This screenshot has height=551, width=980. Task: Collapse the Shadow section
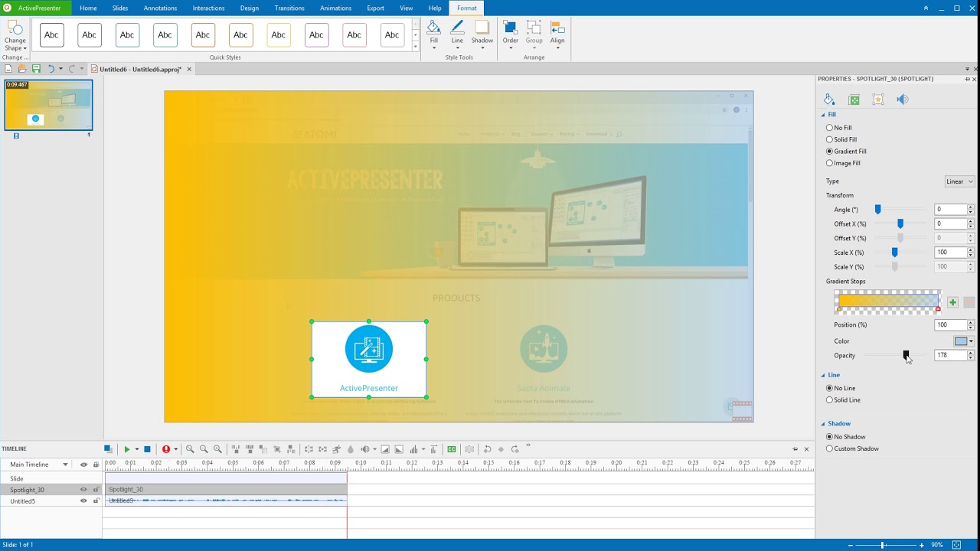823,423
